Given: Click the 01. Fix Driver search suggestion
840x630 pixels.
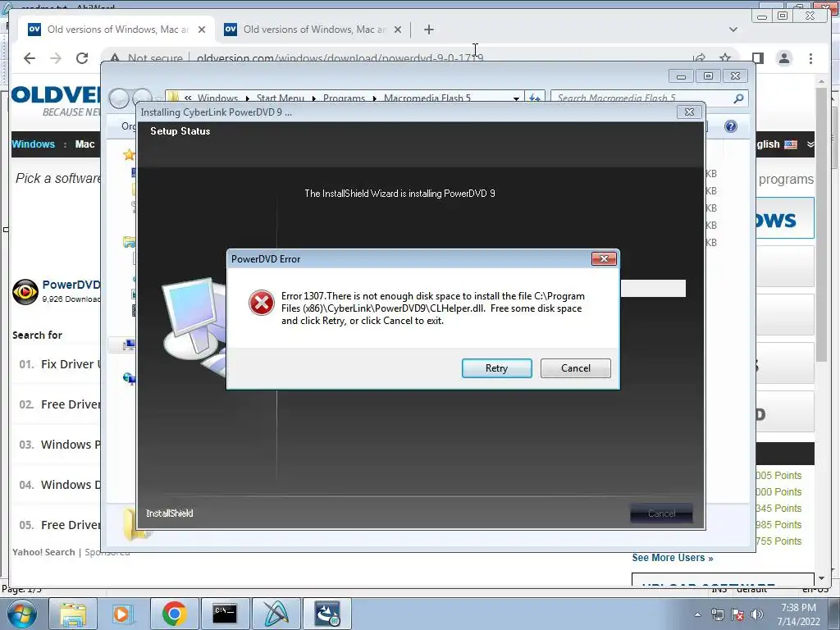Looking at the screenshot, I should [59, 364].
